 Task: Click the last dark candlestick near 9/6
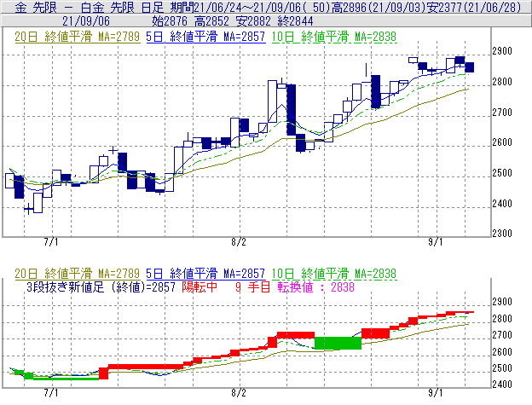pos(470,67)
